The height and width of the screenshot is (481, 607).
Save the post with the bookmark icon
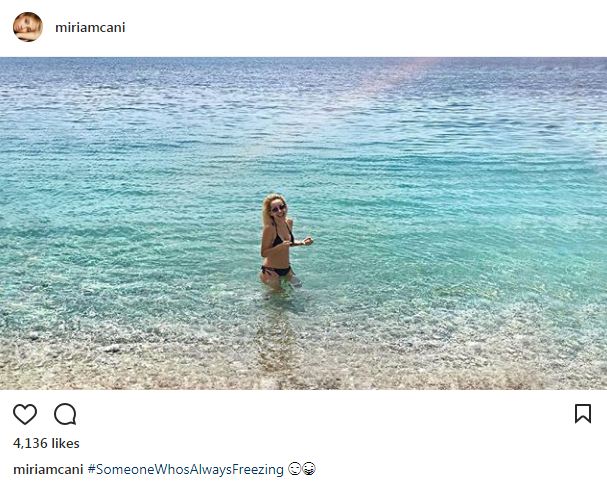pyautogui.click(x=583, y=414)
